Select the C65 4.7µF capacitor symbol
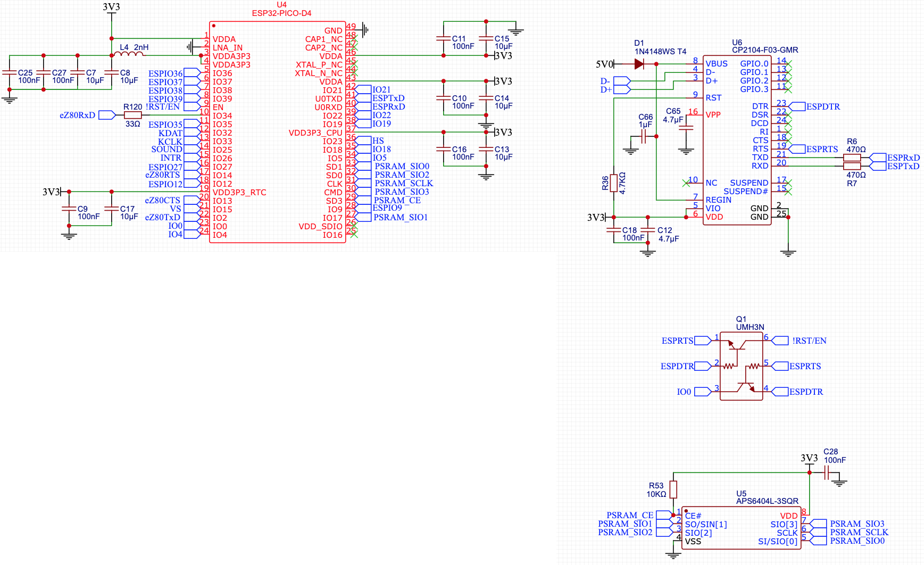924x565 pixels. (686, 128)
